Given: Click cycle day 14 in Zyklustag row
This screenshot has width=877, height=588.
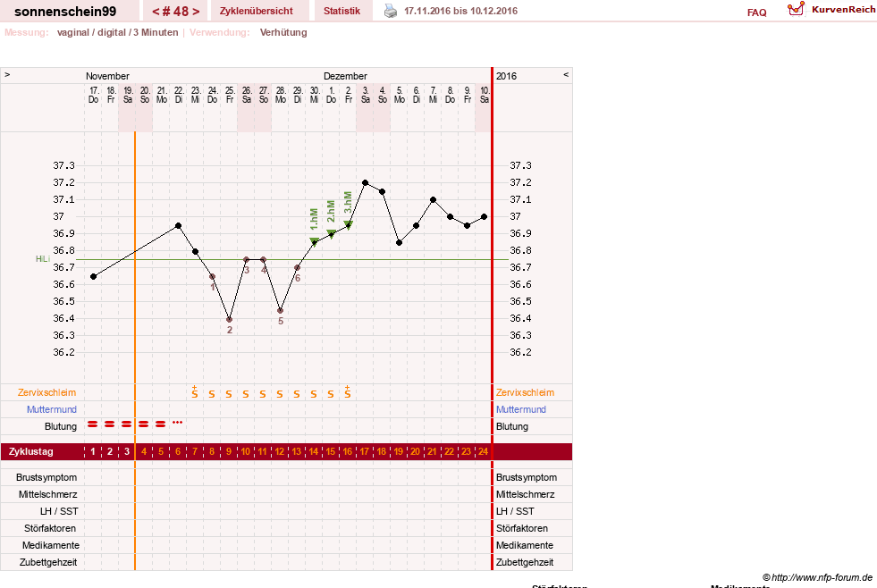Looking at the screenshot, I should pos(314,451).
